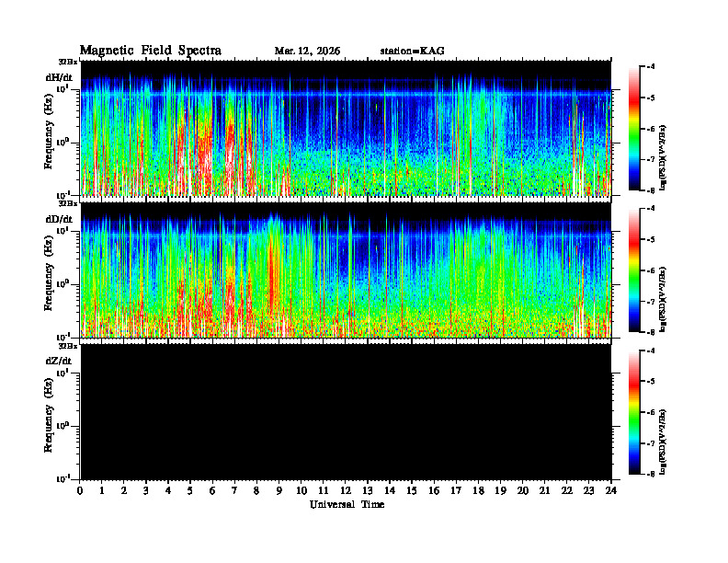Click the 10¹ frequency tick of dH/dt panel

coord(63,88)
